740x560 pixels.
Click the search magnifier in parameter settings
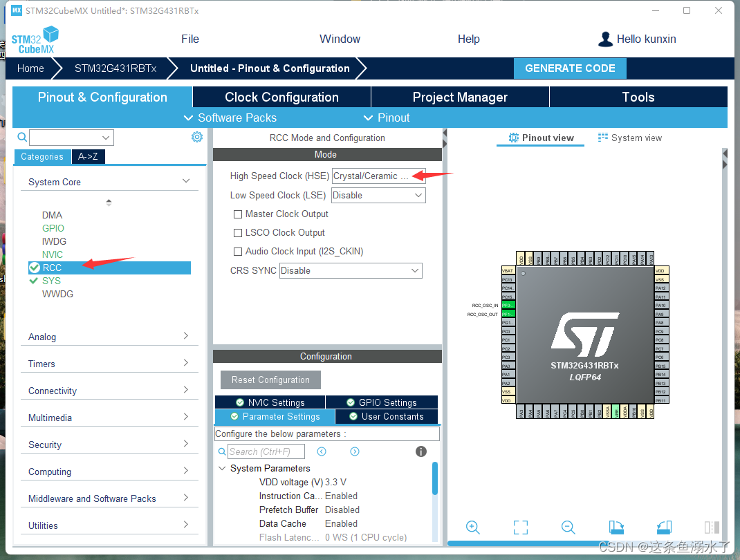221,451
